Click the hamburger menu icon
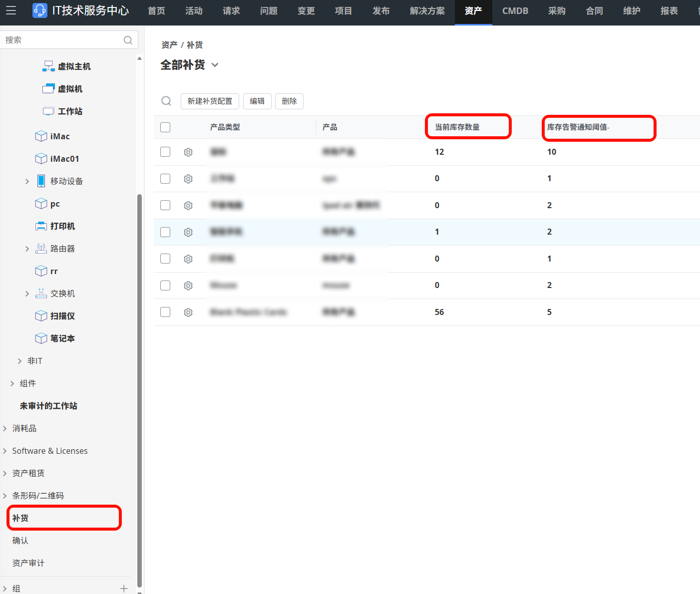Screen dimensions: 700x594 pyautogui.click(x=11, y=10)
